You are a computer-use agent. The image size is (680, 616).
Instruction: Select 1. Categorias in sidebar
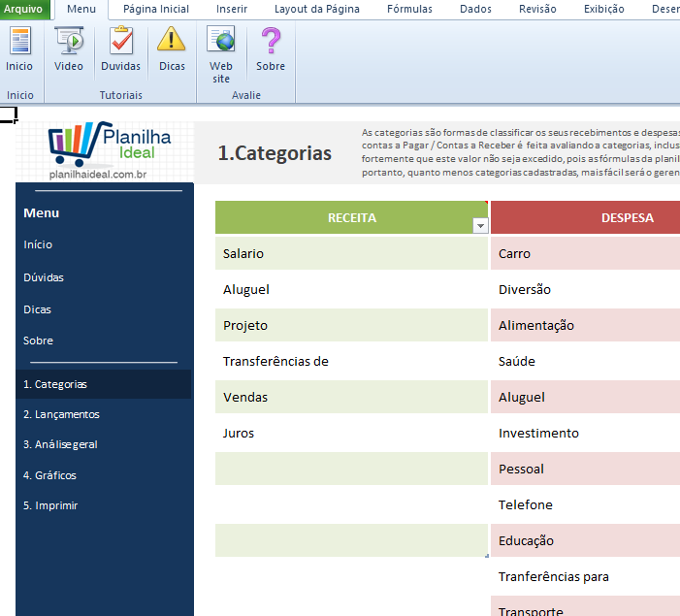tap(103, 384)
